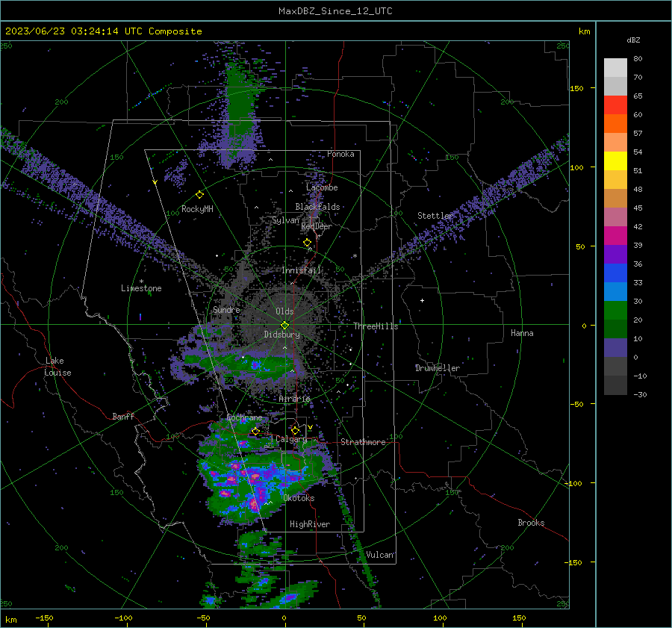Click the Stettler town label
This screenshot has width=672, height=628.
[x=435, y=216]
